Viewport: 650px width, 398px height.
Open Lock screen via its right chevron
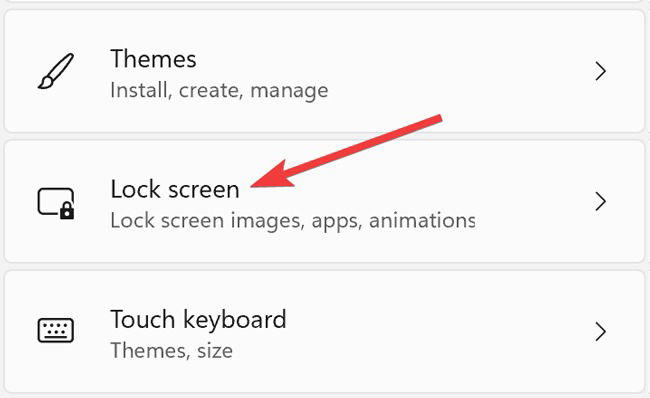(x=601, y=201)
